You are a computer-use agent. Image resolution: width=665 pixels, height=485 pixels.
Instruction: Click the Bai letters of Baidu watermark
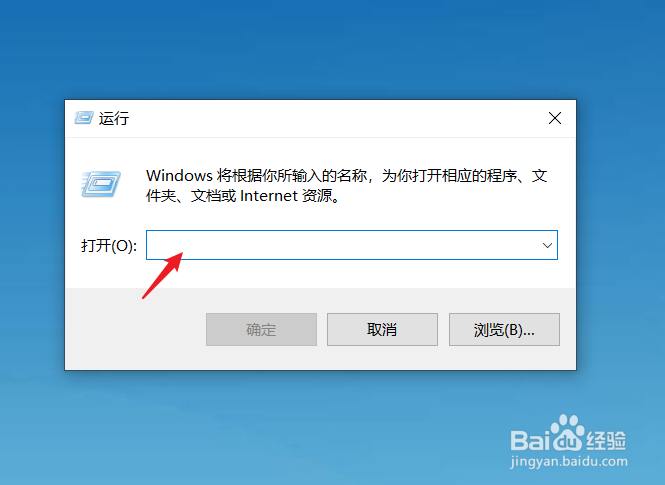click(x=530, y=440)
